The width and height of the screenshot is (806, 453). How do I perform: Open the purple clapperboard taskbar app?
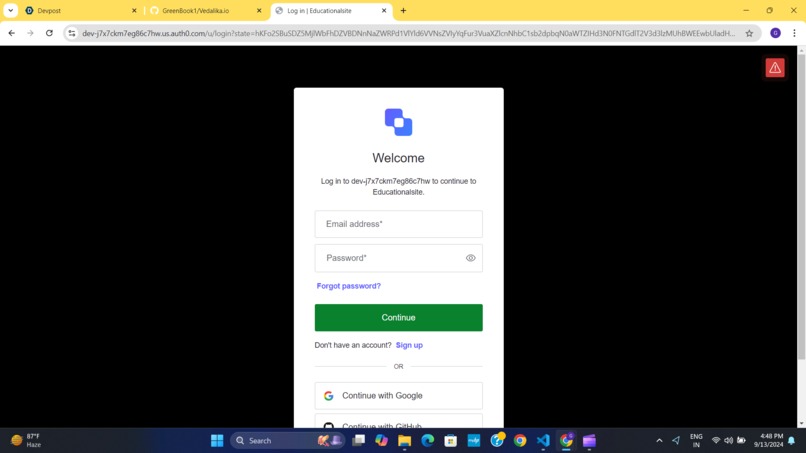(589, 441)
